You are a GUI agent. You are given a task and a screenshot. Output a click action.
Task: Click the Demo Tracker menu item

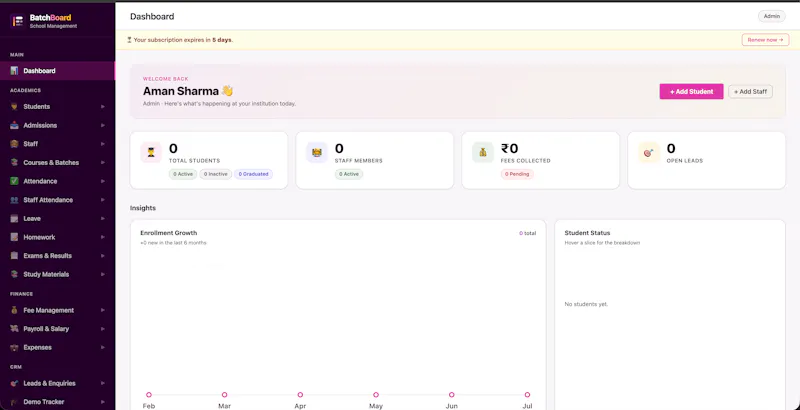click(x=58, y=402)
